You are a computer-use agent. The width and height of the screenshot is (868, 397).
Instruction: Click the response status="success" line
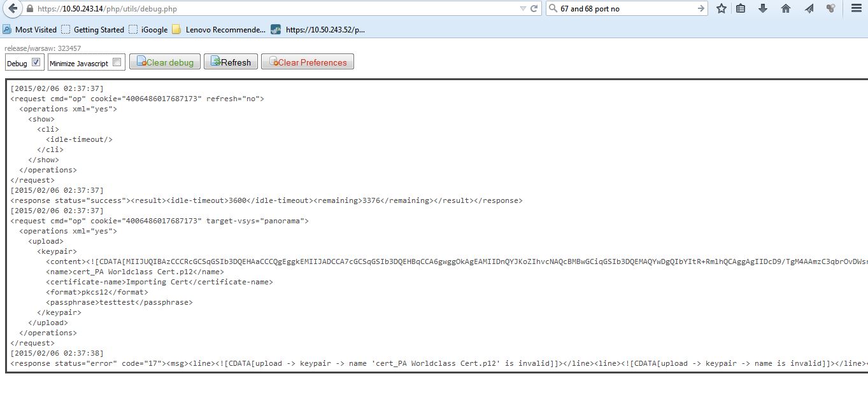[x=266, y=200]
